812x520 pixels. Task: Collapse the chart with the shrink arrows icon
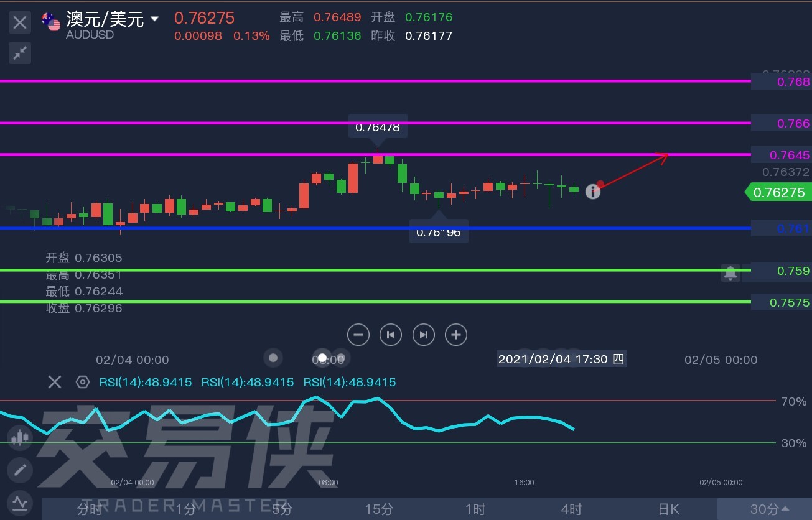(20, 53)
